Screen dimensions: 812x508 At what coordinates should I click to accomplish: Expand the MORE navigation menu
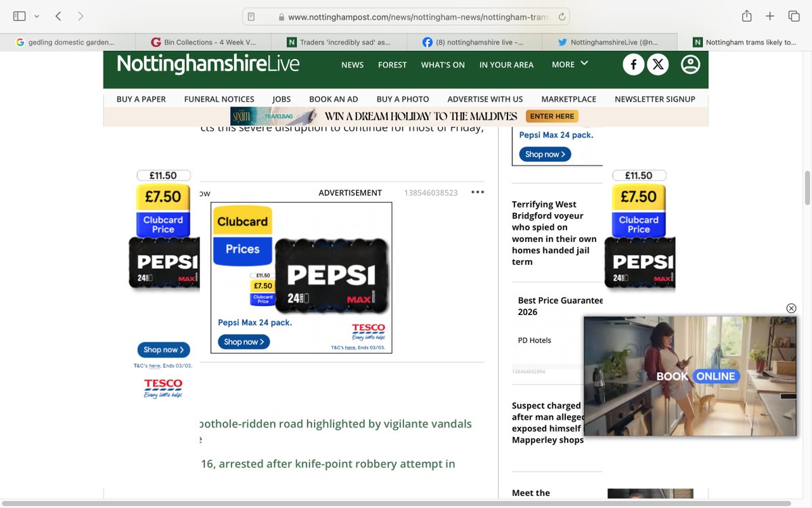pos(570,64)
